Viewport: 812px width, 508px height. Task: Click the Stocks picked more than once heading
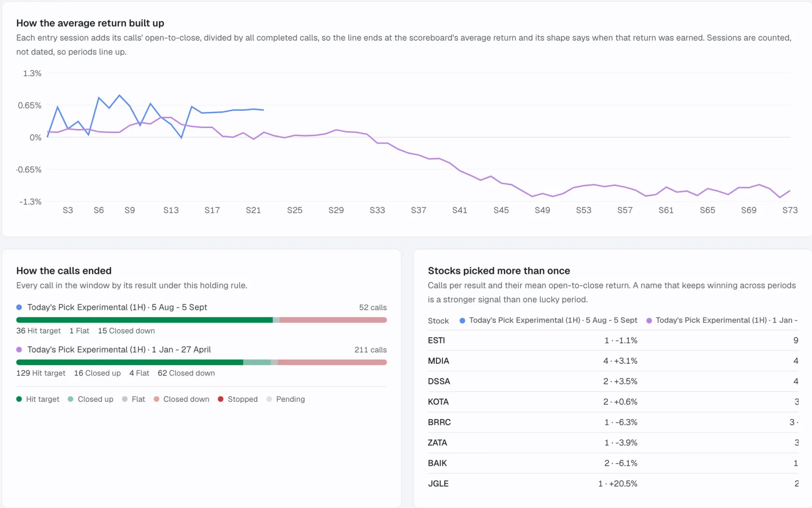click(x=499, y=271)
